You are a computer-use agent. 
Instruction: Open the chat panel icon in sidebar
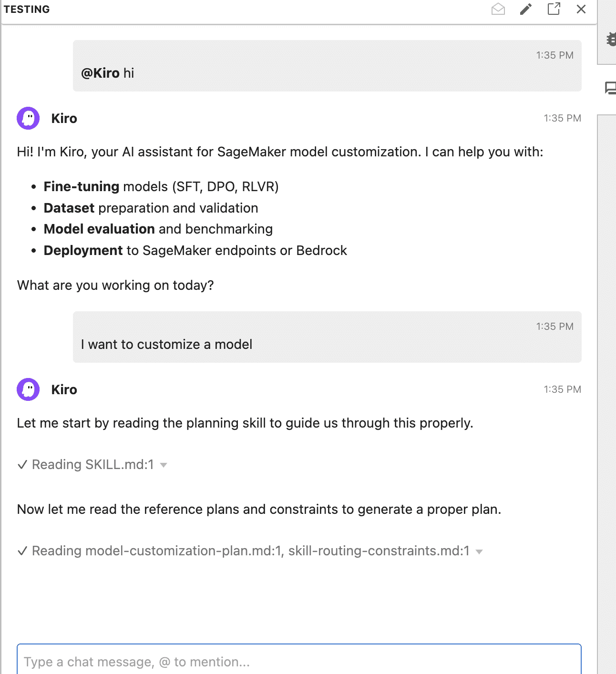pyautogui.click(x=610, y=88)
